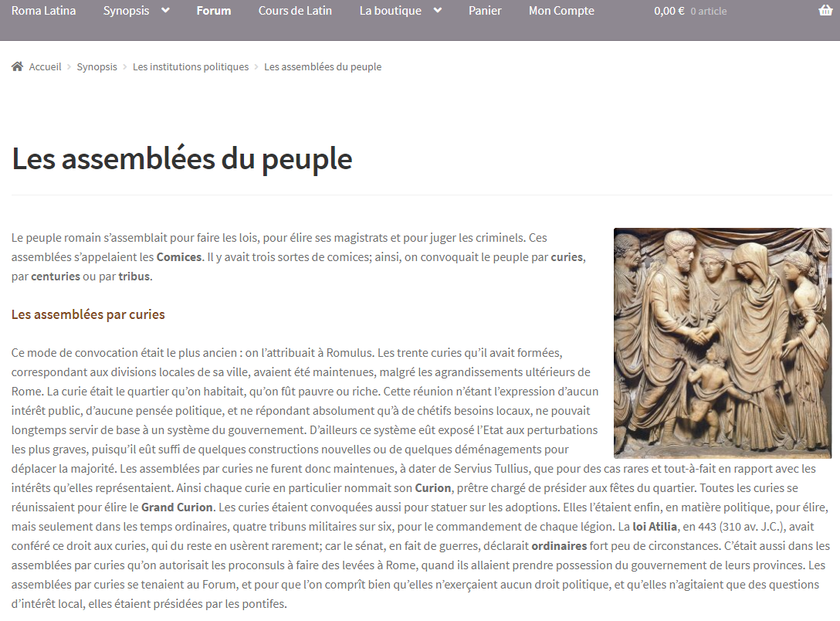Click the 0 article cart count
The width and height of the screenshot is (840, 621).
[x=708, y=12]
